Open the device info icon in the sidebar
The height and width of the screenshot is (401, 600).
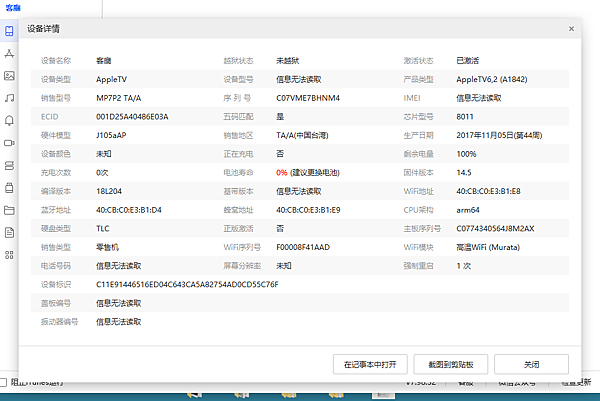click(x=9, y=31)
